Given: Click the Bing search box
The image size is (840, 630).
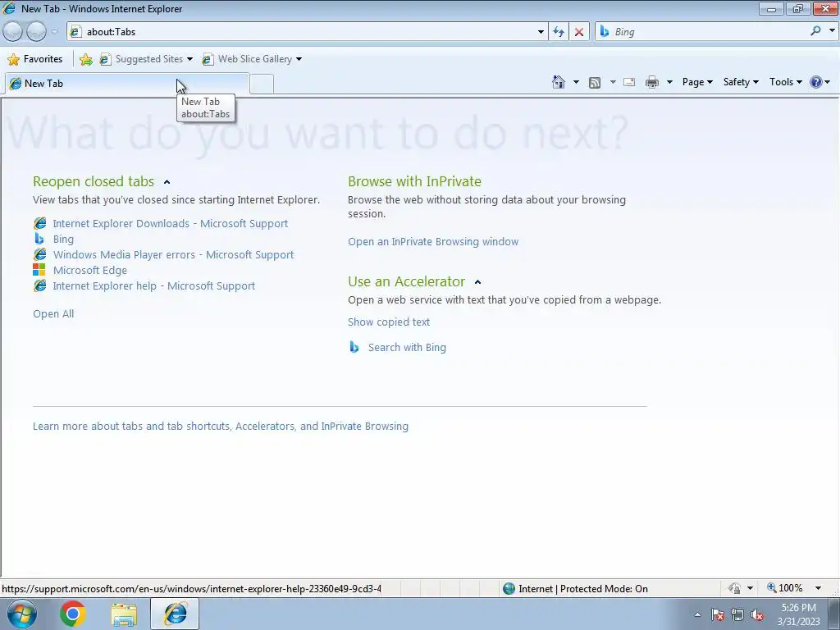Looking at the screenshot, I should point(710,32).
